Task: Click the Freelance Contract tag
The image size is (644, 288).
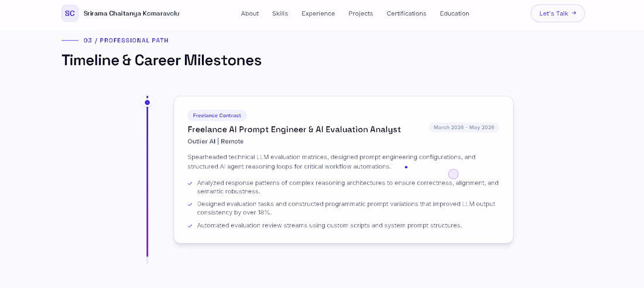Action: tap(217, 115)
